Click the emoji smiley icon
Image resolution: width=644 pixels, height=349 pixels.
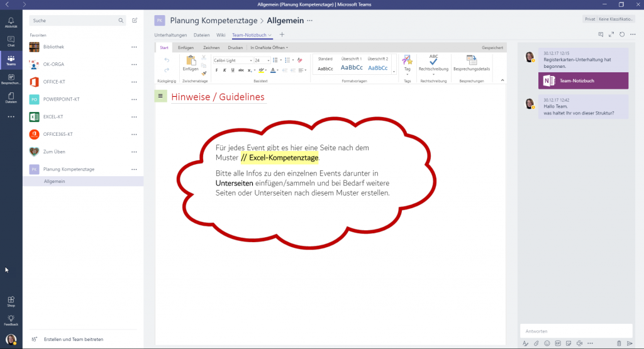(x=547, y=343)
